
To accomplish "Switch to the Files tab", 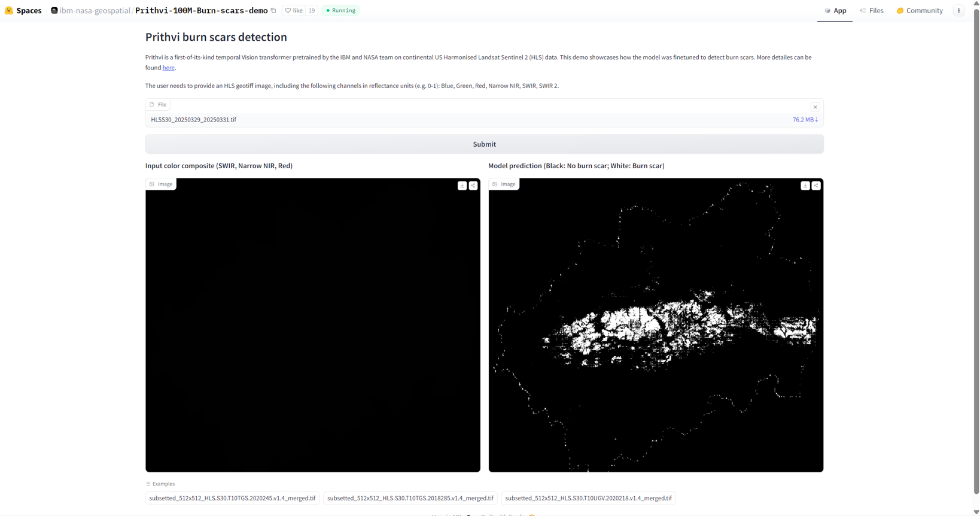I will click(x=871, y=10).
